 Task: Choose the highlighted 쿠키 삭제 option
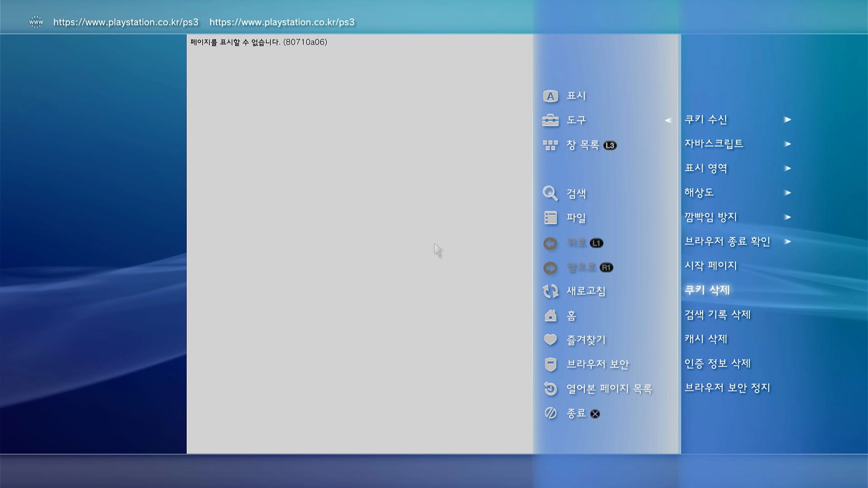pos(707,290)
